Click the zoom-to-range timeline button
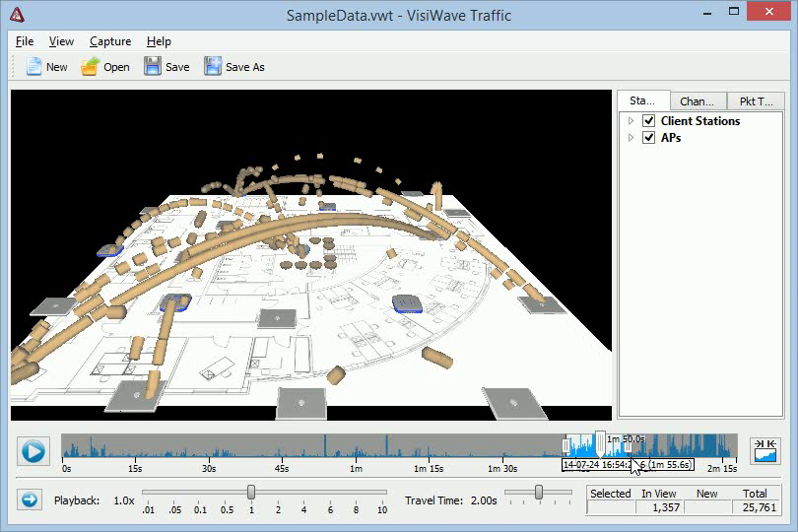Screen dimensions: 798x532 (765, 451)
